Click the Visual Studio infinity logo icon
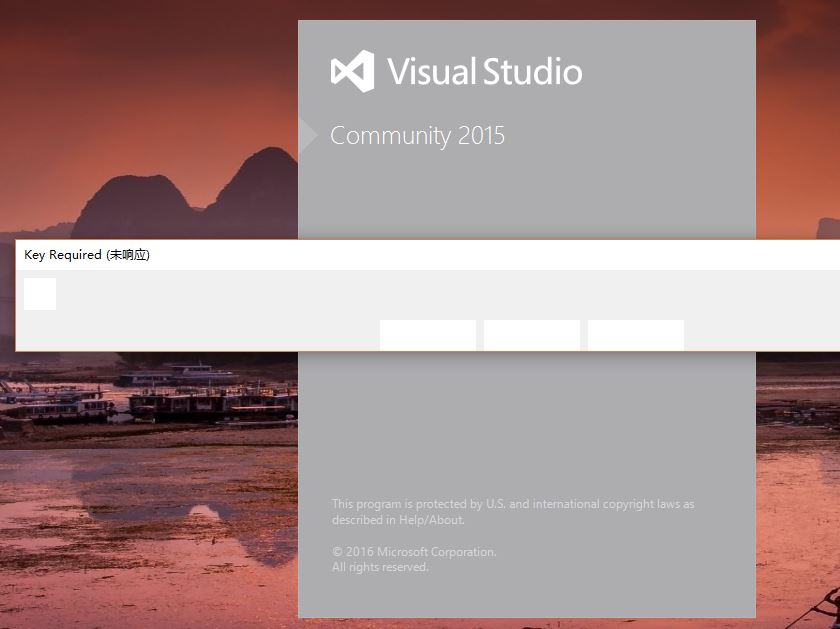This screenshot has height=629, width=840. click(x=352, y=71)
